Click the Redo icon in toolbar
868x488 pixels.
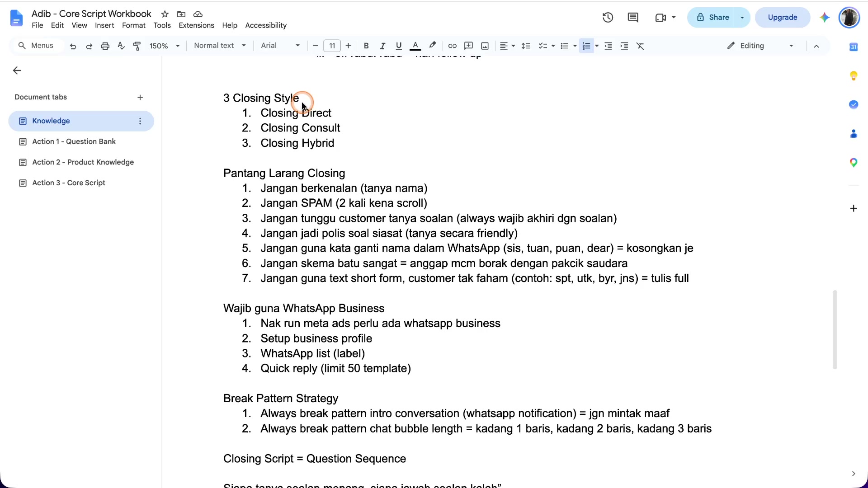(89, 46)
